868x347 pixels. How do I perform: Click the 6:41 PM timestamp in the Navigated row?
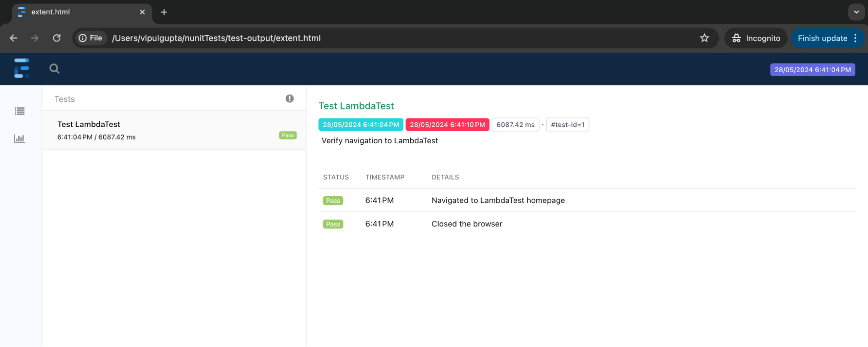pyautogui.click(x=380, y=201)
